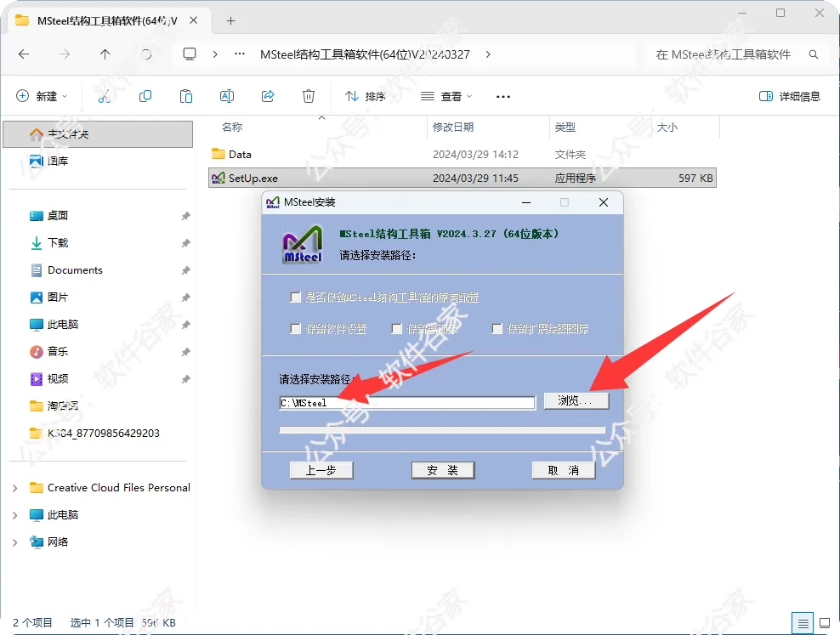Click the PC monitor icon in address bar
Image resolution: width=840 pixels, height=635 pixels.
pyautogui.click(x=190, y=54)
